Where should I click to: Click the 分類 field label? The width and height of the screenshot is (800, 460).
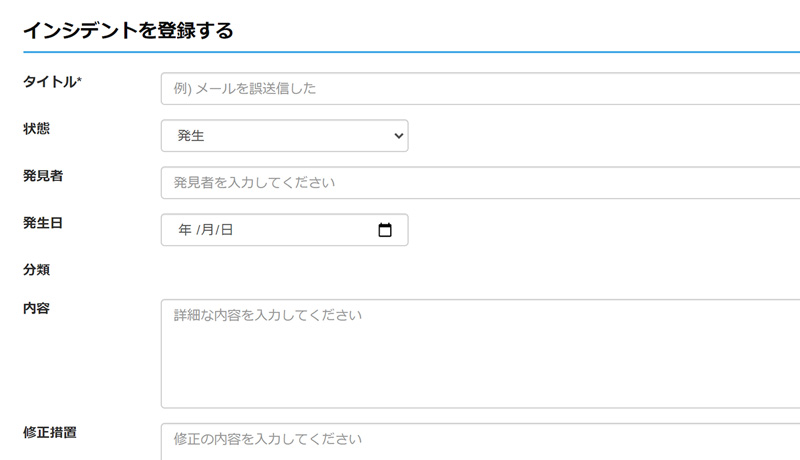pyautogui.click(x=36, y=270)
